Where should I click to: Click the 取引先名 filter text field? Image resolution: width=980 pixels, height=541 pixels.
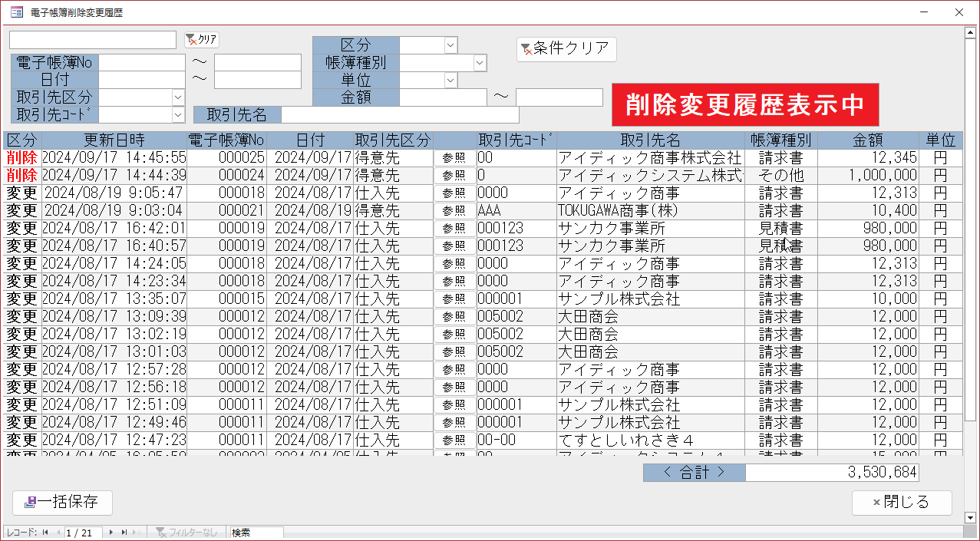point(399,114)
